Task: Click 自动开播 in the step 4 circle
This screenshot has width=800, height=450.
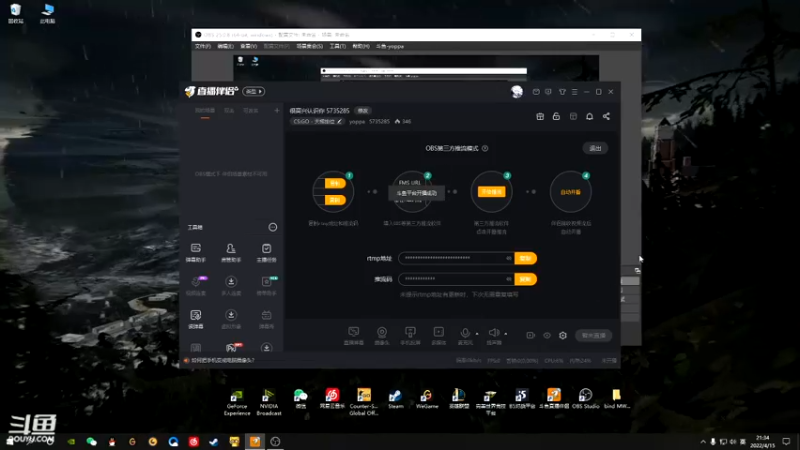Action: [570, 192]
